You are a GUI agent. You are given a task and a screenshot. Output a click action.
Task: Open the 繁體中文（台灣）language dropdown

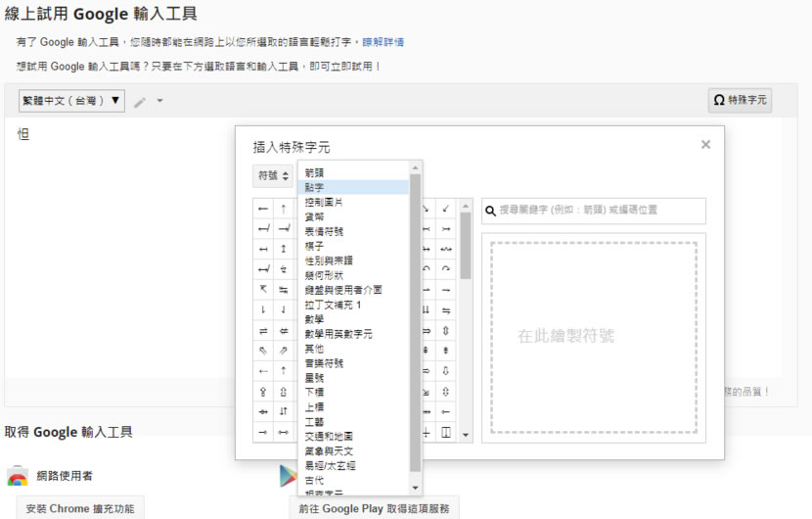pyautogui.click(x=71, y=101)
